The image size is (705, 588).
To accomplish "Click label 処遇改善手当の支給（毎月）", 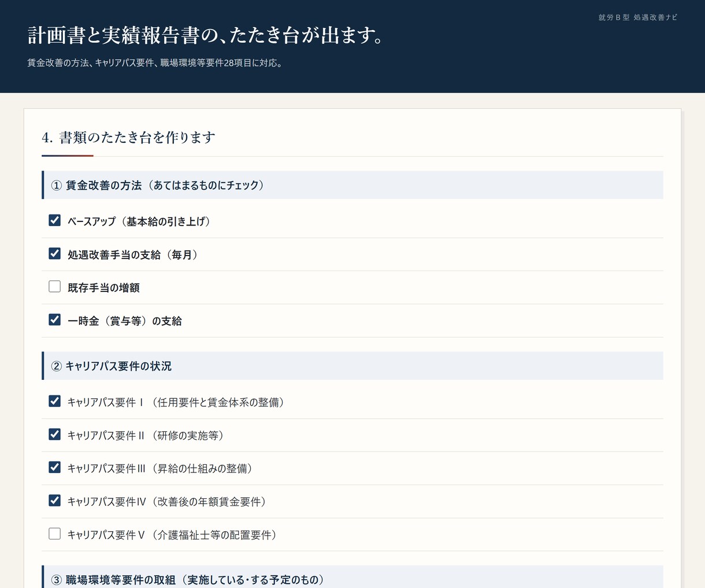I will pos(132,255).
